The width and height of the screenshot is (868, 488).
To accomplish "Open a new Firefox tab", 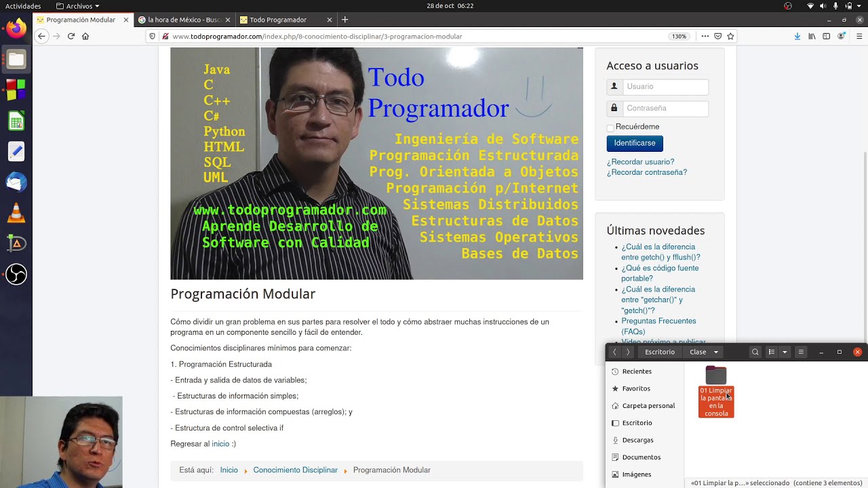I will click(344, 20).
